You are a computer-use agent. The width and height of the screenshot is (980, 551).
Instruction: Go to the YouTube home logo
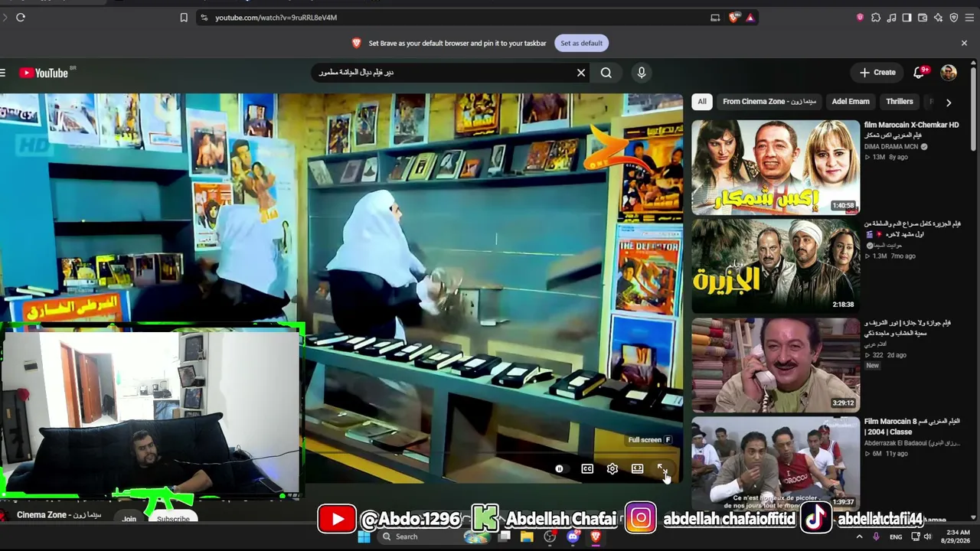pyautogui.click(x=44, y=73)
